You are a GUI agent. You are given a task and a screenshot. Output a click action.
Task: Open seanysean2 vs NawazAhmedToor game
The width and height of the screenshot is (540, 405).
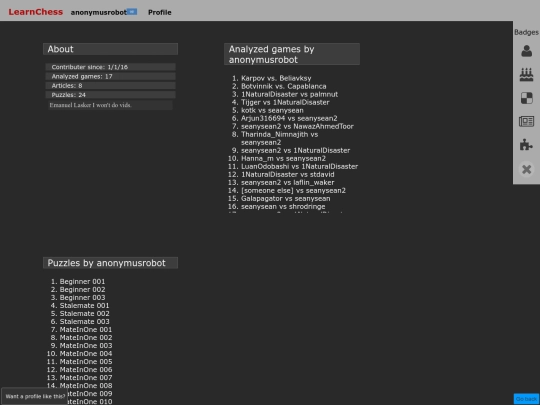click(x=297, y=126)
